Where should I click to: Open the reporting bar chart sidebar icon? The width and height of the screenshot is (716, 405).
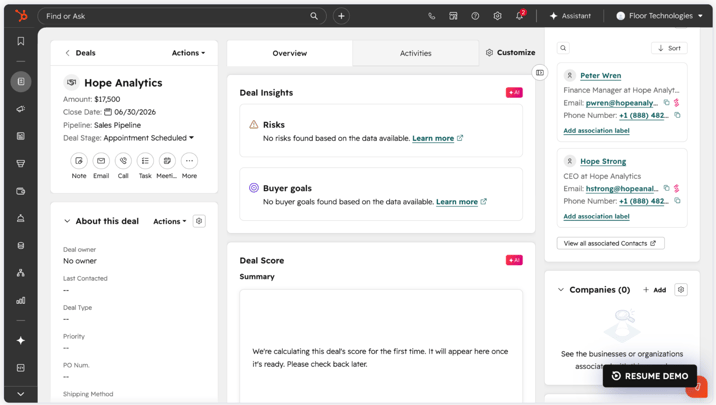[21, 300]
